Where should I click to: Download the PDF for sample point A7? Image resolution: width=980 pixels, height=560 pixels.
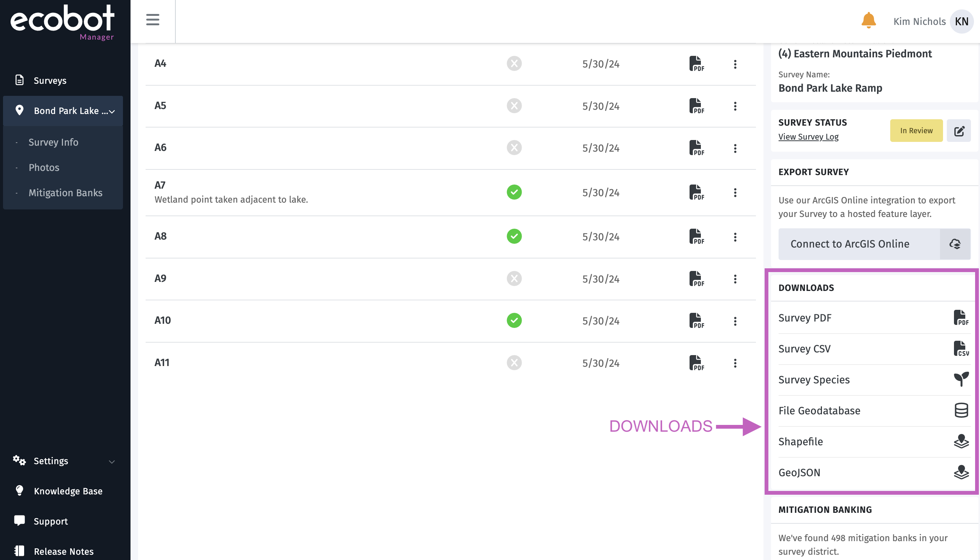tap(696, 192)
